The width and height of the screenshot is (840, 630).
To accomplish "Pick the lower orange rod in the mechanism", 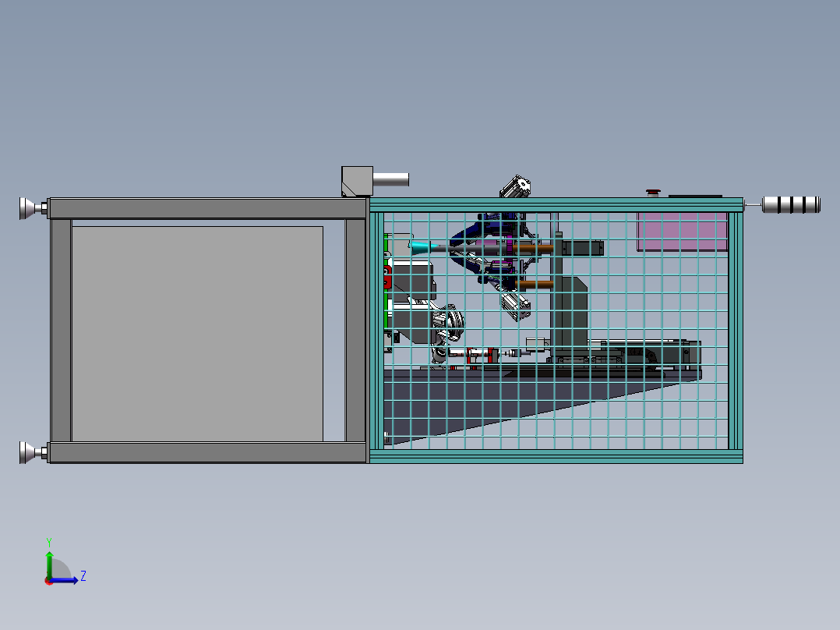I will [x=534, y=285].
